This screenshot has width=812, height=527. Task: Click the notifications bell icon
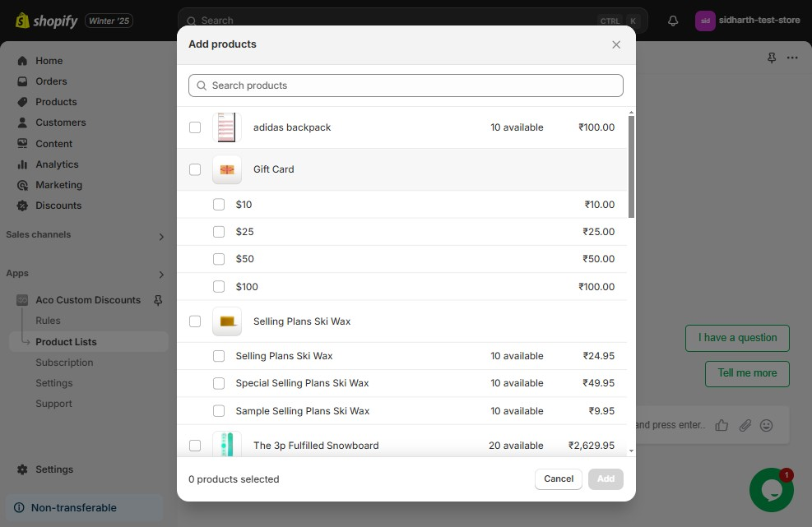point(673,21)
